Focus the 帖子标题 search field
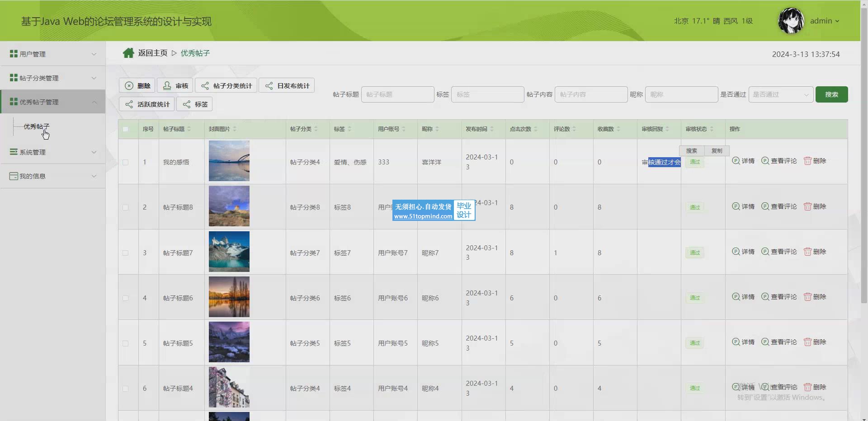Screen dimensions: 868x421 [397, 94]
